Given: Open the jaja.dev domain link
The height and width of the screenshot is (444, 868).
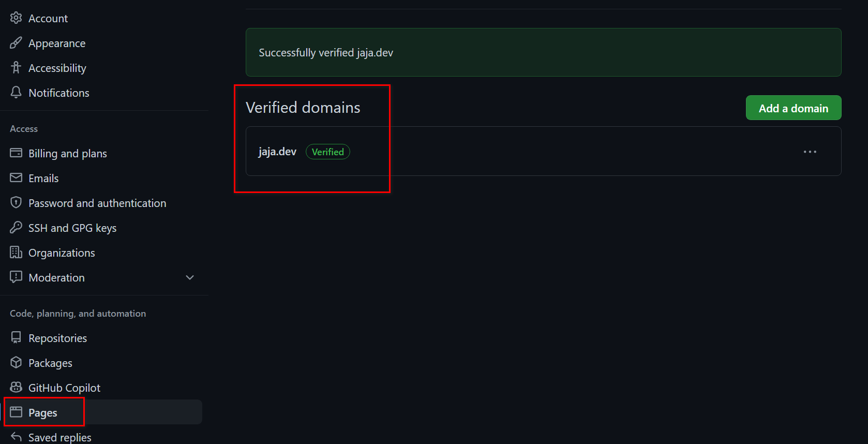Looking at the screenshot, I should tap(277, 152).
